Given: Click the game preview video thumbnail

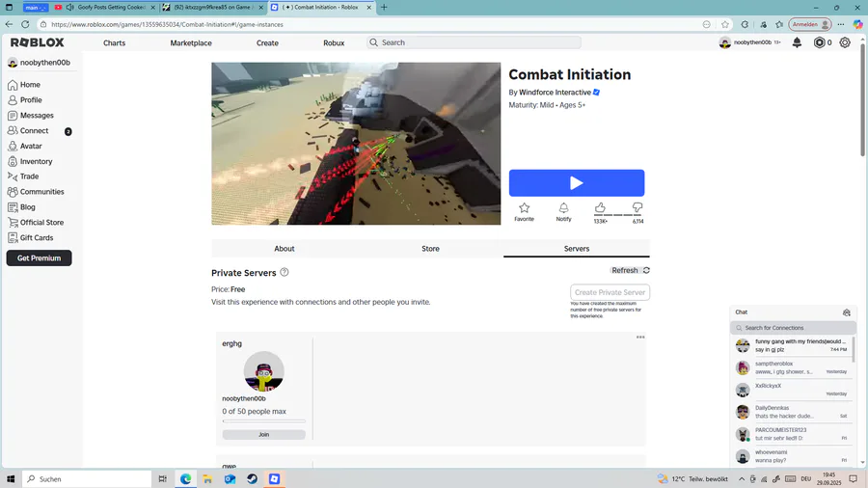Looking at the screenshot, I should (x=356, y=144).
